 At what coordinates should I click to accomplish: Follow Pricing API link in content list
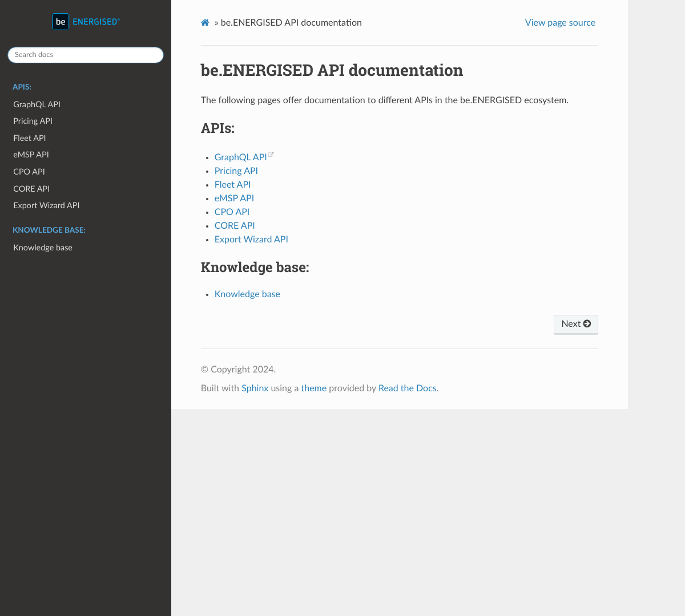tap(236, 171)
